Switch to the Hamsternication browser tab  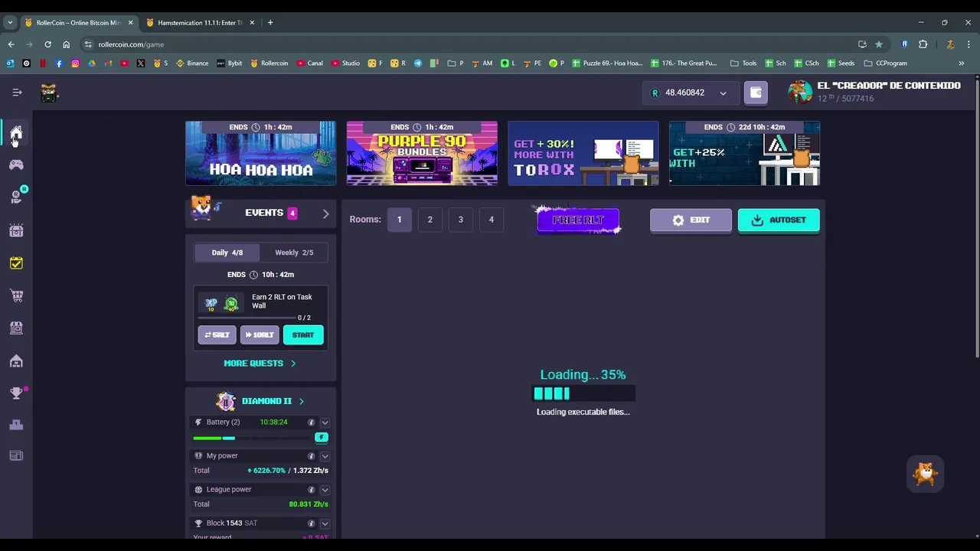pos(199,23)
